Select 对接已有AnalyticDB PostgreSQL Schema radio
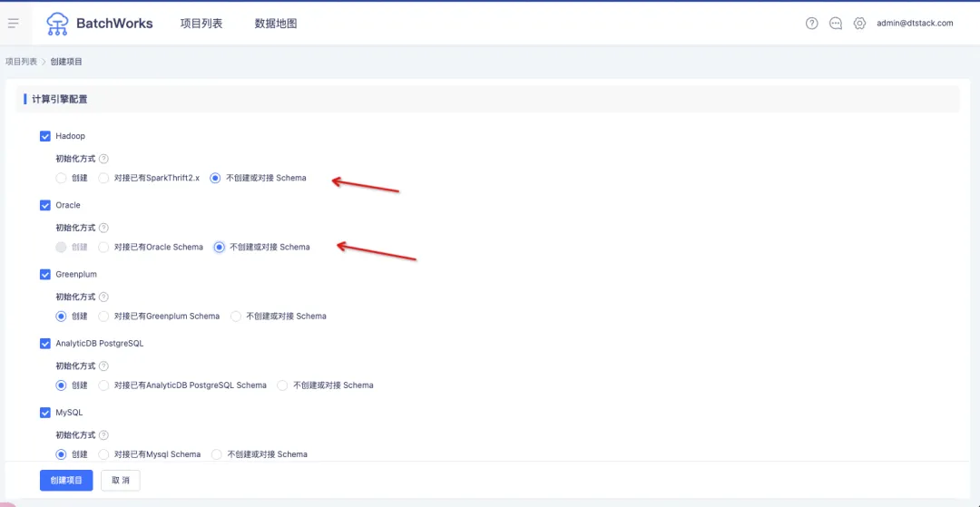Screen dimensions: 980x507 click(103, 385)
